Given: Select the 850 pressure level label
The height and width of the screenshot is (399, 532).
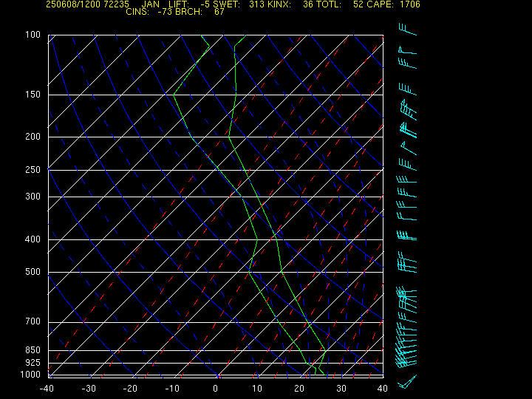Looking at the screenshot, I should 33,349.
